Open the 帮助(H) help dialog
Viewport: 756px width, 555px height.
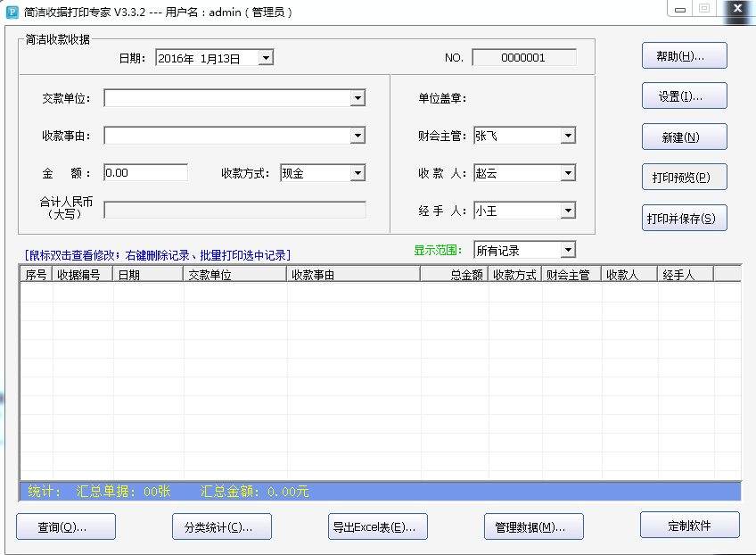(684, 54)
